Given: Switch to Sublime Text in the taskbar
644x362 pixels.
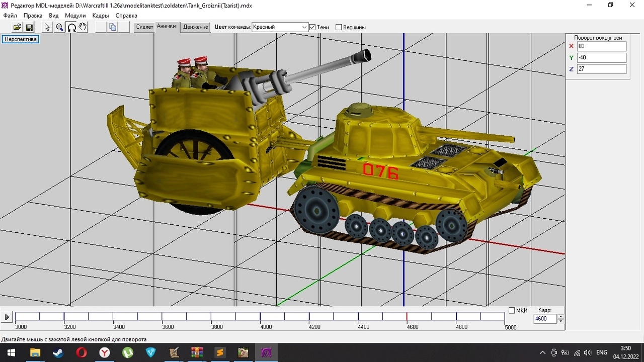Looking at the screenshot, I should point(220,352).
